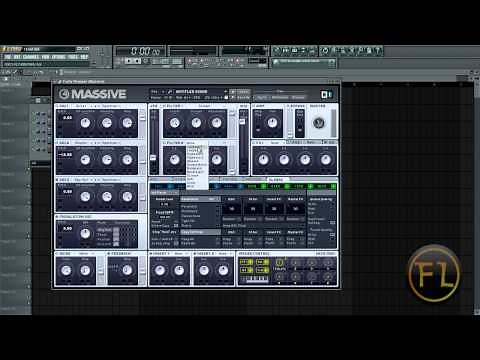Toggle the Vel macro source button

[262, 263]
